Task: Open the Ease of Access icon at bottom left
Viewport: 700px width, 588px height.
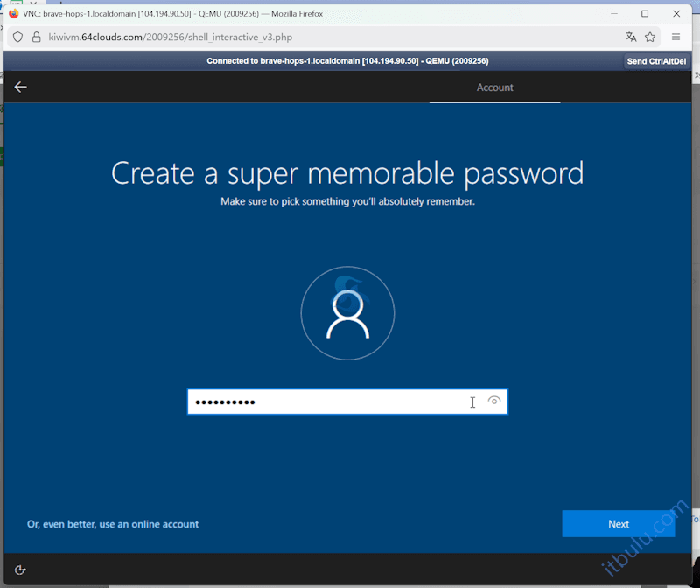Action: click(19, 570)
